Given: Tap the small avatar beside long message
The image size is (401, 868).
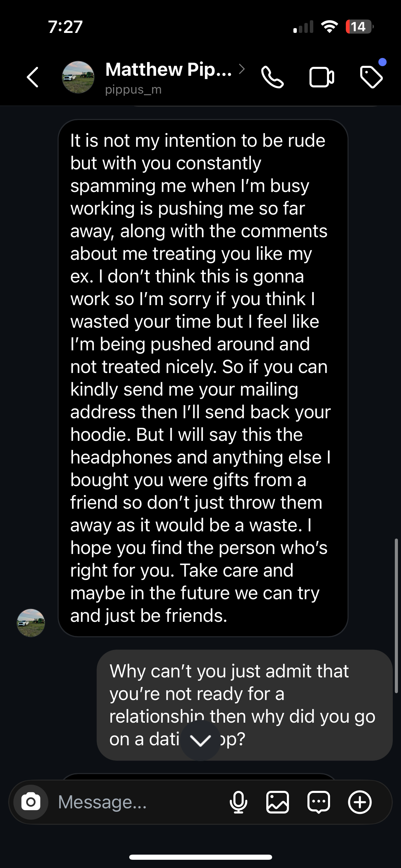Looking at the screenshot, I should tap(31, 623).
